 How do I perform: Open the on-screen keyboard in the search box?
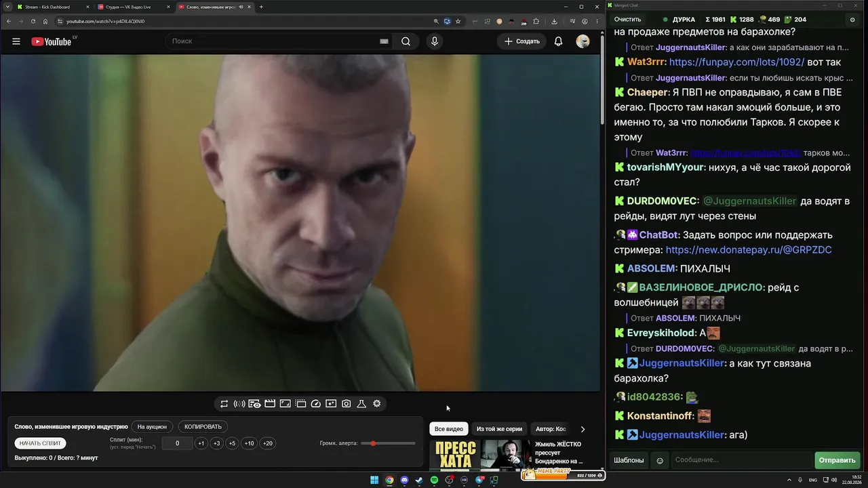384,41
